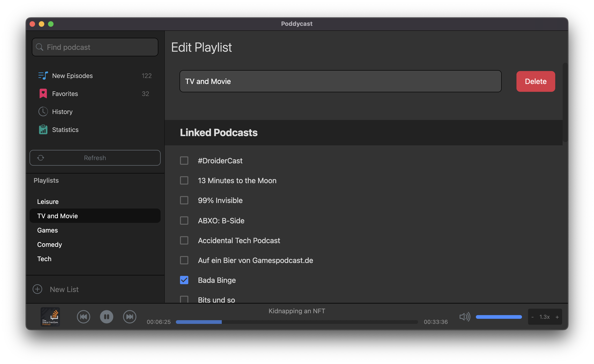
Task: Pause playback with the pause button
Action: click(107, 316)
